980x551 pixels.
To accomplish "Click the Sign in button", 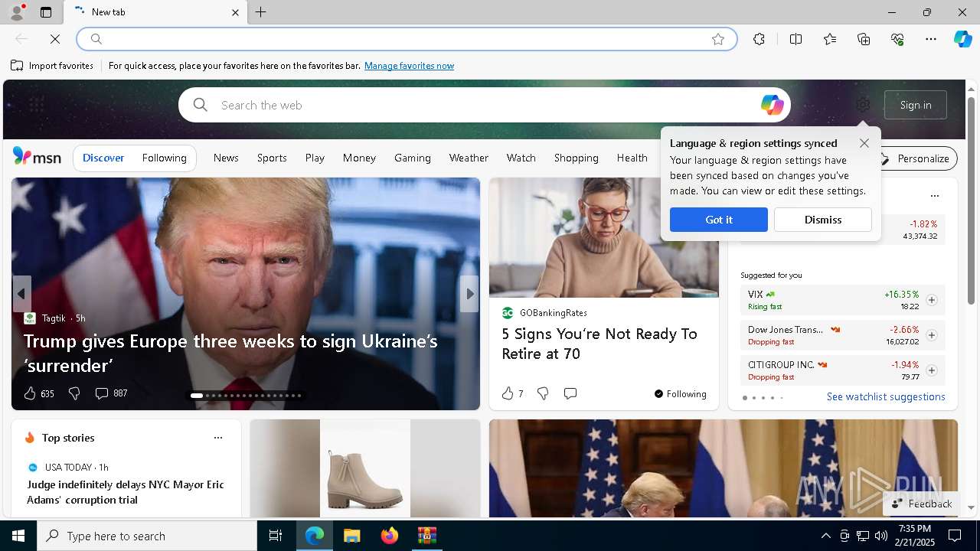I will tap(916, 105).
